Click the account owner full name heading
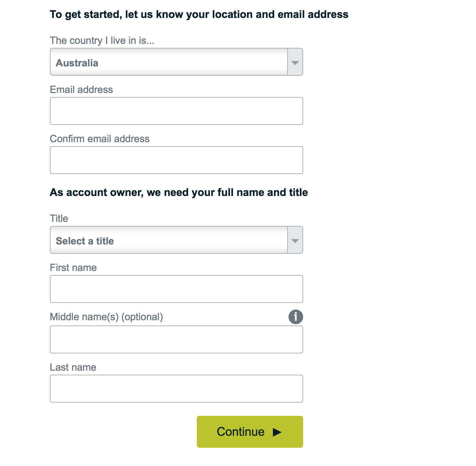The height and width of the screenshot is (466, 476). pos(179,193)
